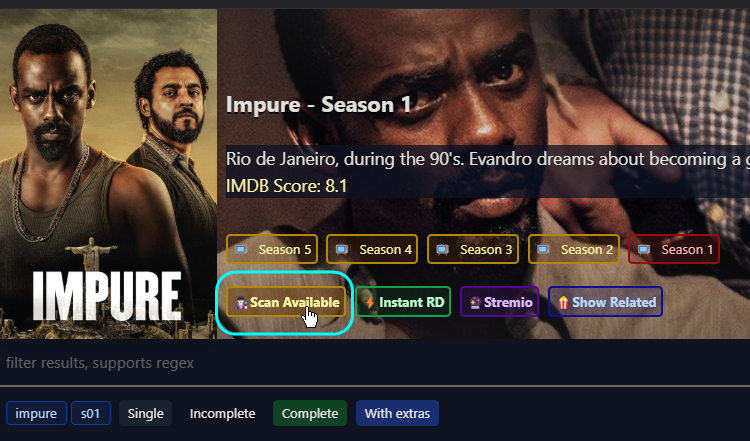
Task: Click the TV icon on Season 3
Action: coord(442,250)
